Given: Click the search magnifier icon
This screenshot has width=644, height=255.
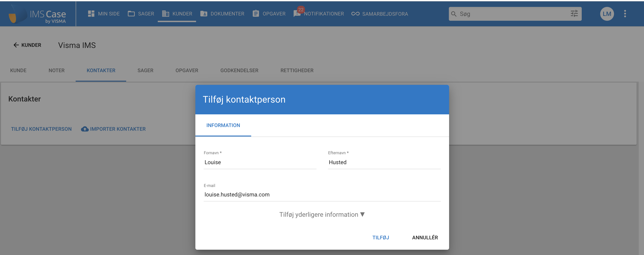Looking at the screenshot, I should click(x=454, y=14).
